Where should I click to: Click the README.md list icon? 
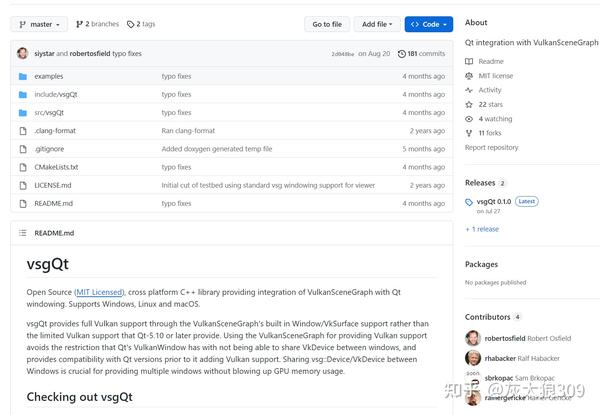point(22,233)
